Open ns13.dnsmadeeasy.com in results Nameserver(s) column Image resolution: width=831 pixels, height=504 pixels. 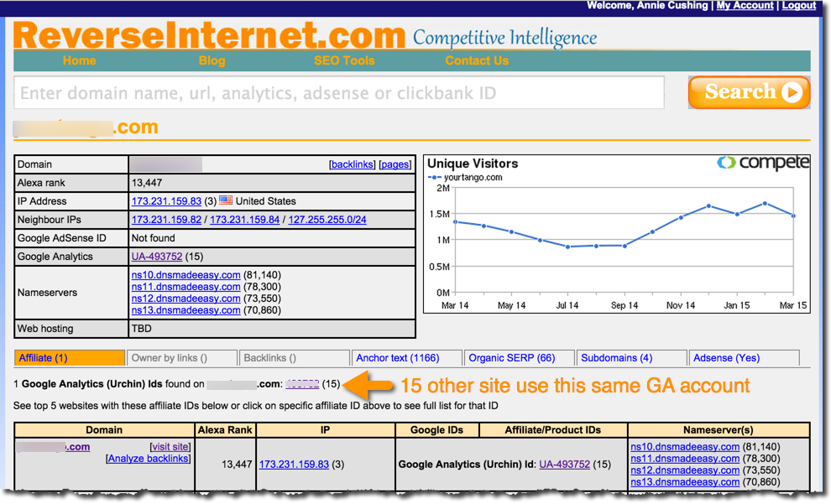click(685, 481)
